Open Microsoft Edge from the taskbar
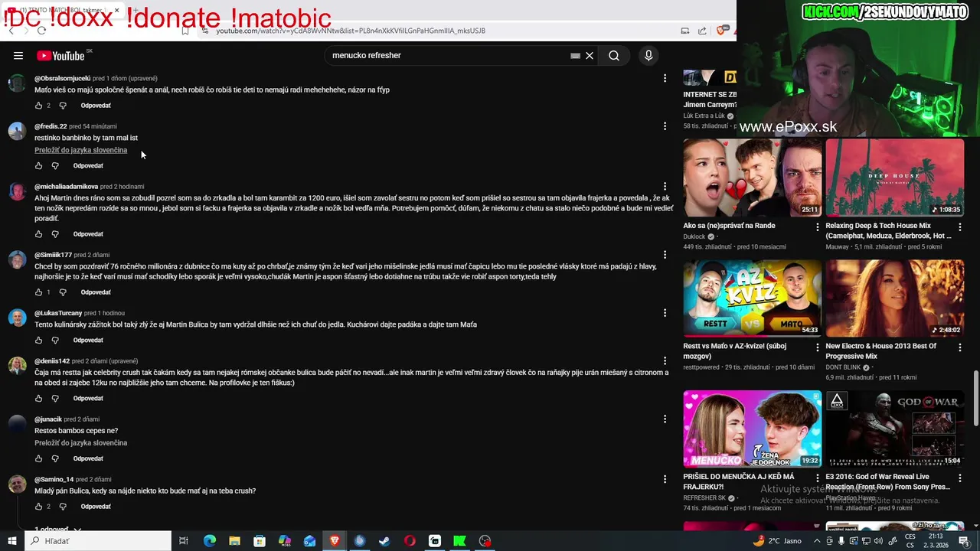 pyautogui.click(x=209, y=541)
